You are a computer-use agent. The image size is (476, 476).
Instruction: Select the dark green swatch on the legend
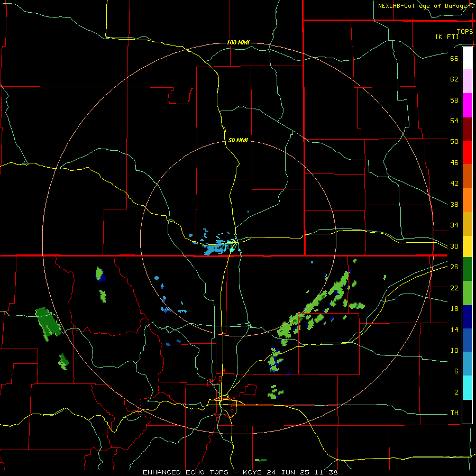pos(467,269)
